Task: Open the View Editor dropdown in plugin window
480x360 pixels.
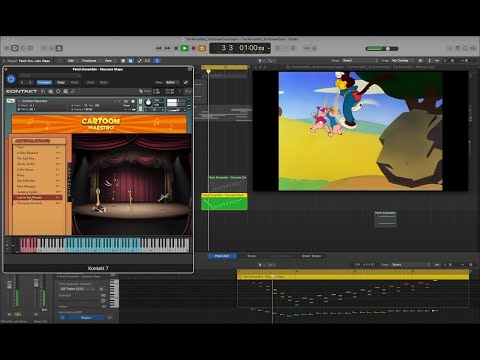Action: pyautogui.click(x=172, y=82)
